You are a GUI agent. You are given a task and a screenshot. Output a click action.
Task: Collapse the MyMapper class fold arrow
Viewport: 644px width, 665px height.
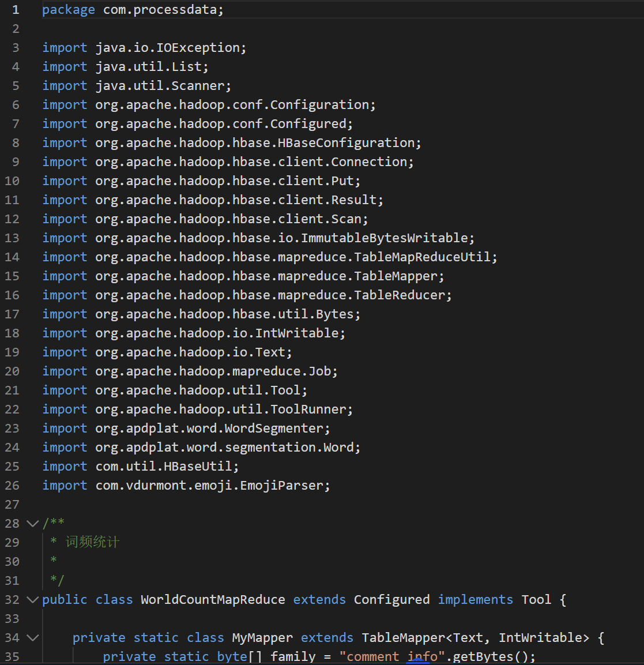tap(33, 638)
